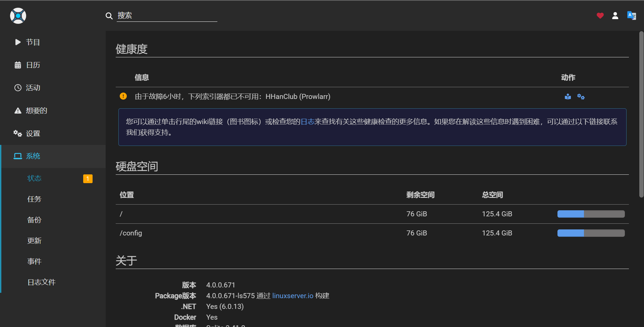Click the orange warning icon beside the indexer message
Viewport: 644px width, 327px height.
(123, 96)
